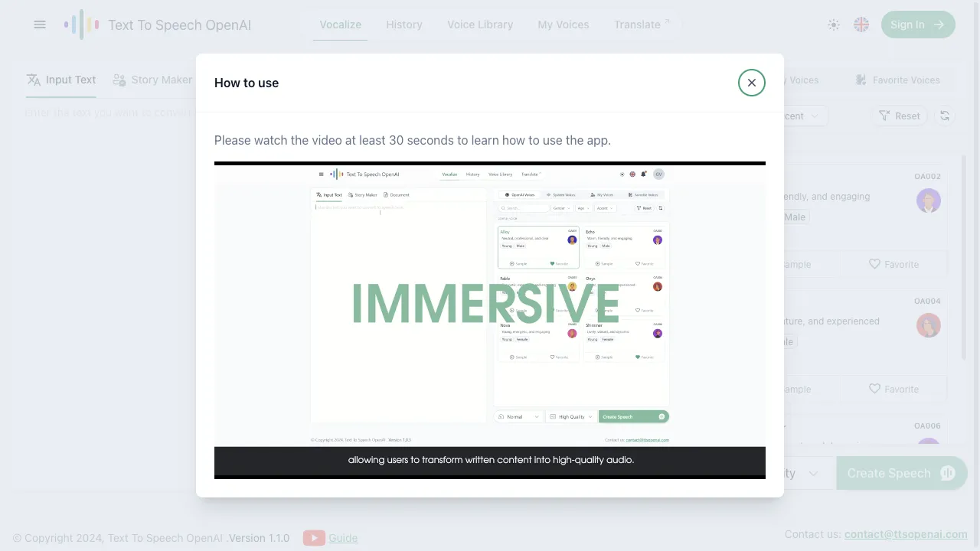The height and width of the screenshot is (551, 980).
Task: Change language via the UK flag icon
Action: 861,24
